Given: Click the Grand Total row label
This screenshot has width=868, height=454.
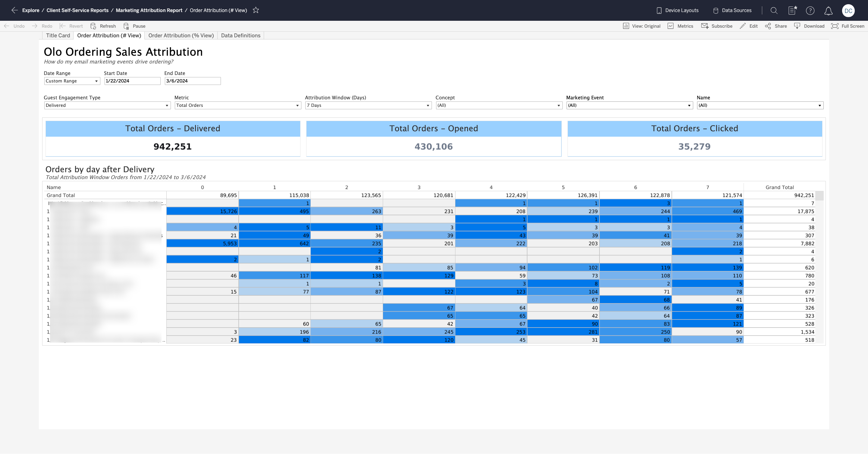Looking at the screenshot, I should click(x=61, y=195).
